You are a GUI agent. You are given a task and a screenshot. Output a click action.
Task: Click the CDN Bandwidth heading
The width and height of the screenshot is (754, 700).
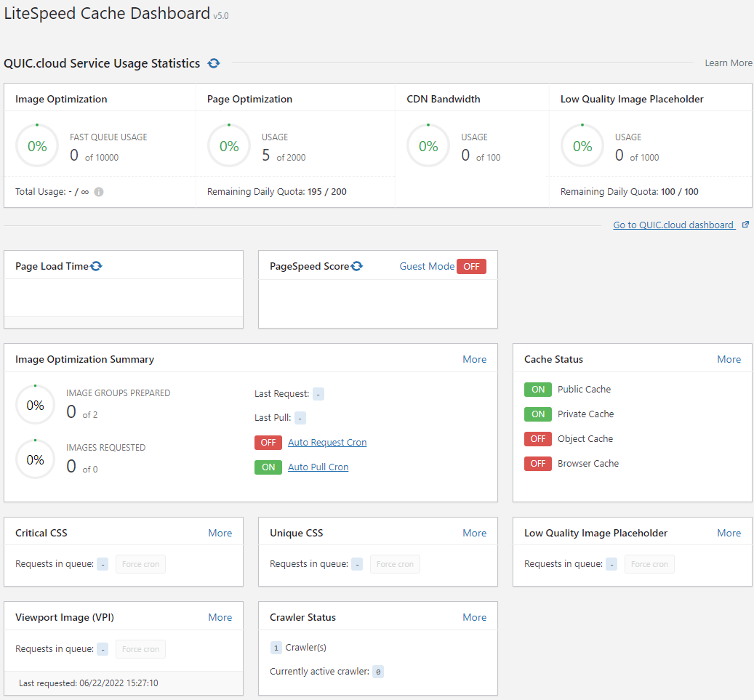pos(443,99)
